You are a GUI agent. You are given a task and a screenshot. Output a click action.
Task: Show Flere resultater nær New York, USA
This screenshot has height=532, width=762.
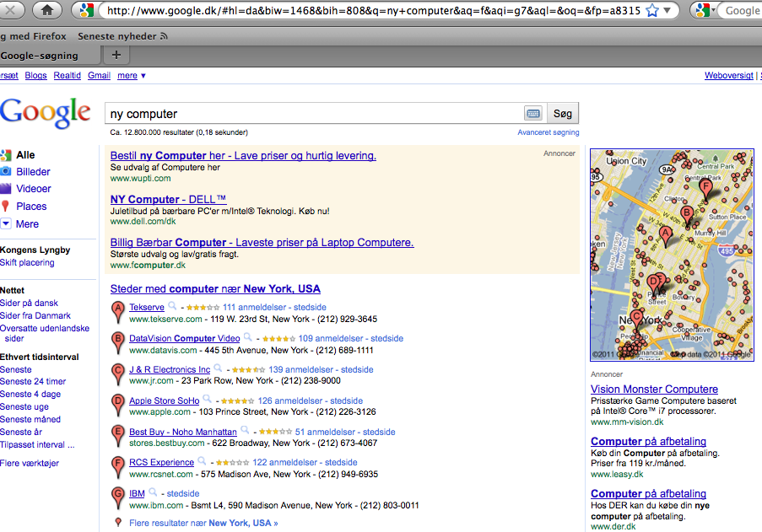click(203, 524)
